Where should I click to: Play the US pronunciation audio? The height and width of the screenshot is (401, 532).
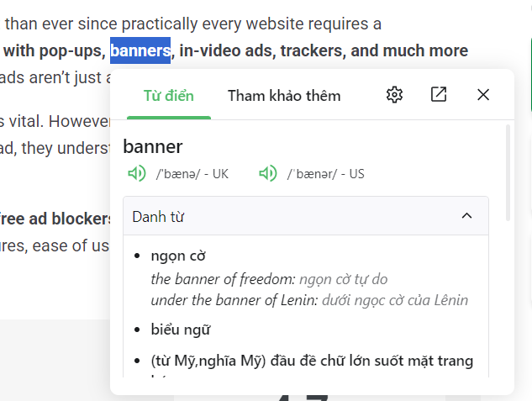268,174
